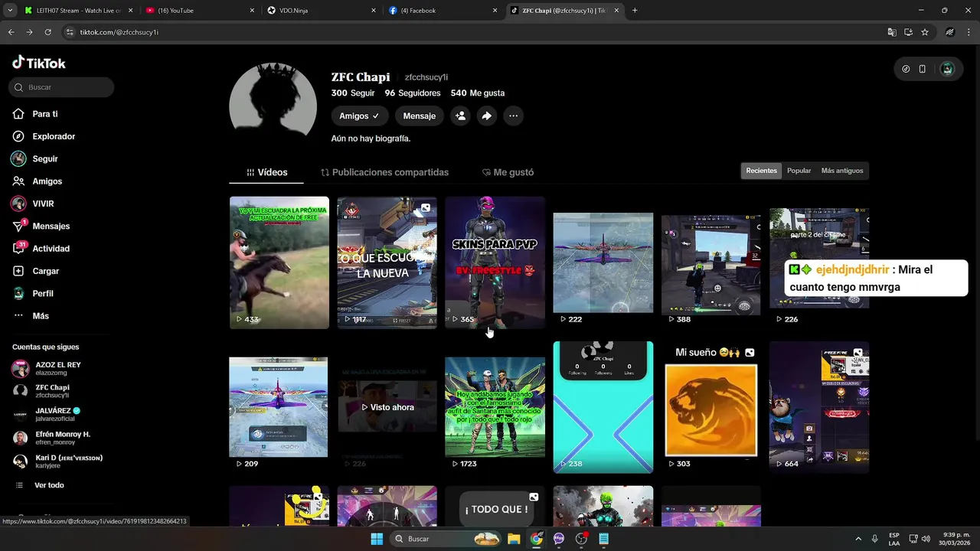
Task: Open the video with 664 views
Action: 819,407
